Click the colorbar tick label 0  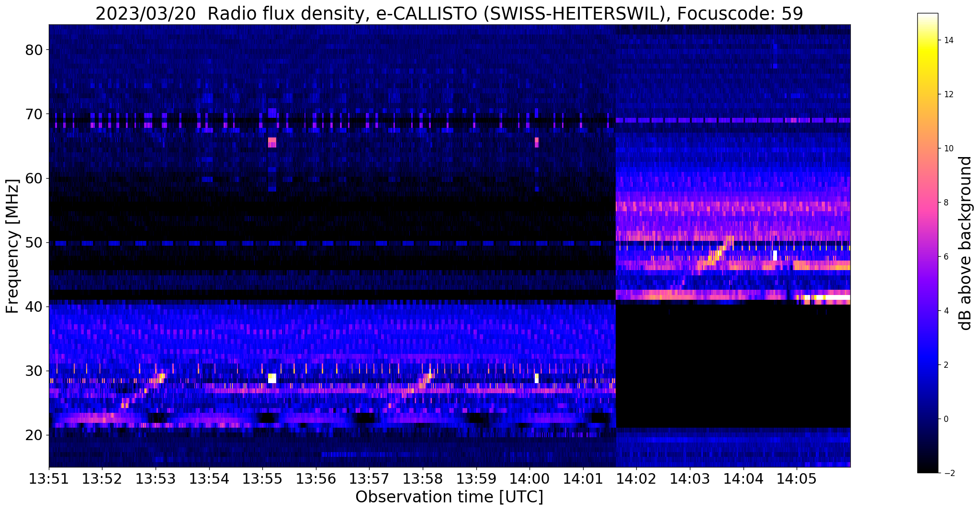click(x=945, y=419)
